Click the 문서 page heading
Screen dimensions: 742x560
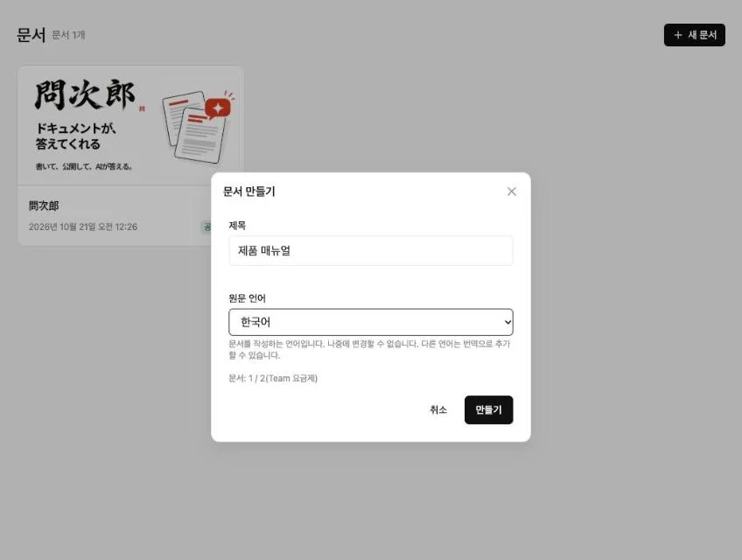click(x=31, y=35)
